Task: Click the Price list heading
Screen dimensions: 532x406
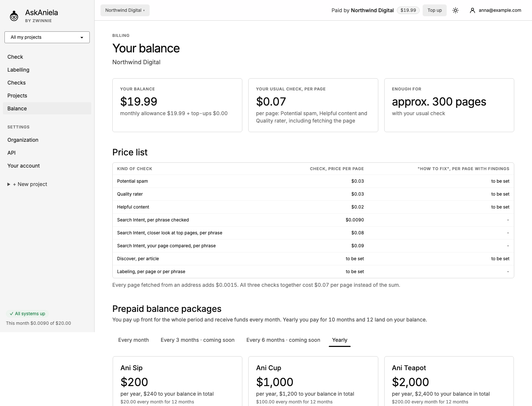Action: coord(130,152)
